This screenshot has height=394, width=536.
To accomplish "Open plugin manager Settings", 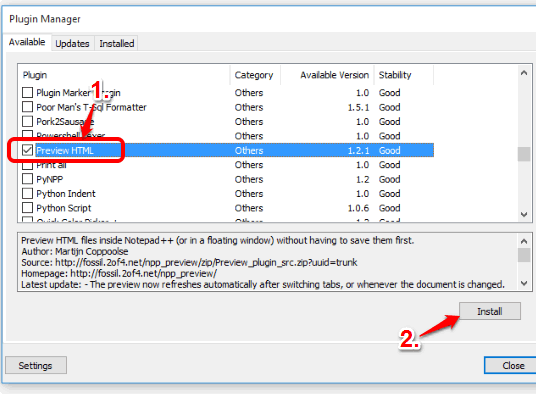I will coord(36,366).
